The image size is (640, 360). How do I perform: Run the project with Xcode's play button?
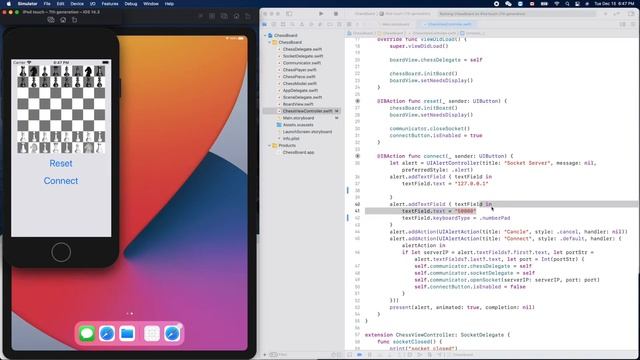click(321, 13)
